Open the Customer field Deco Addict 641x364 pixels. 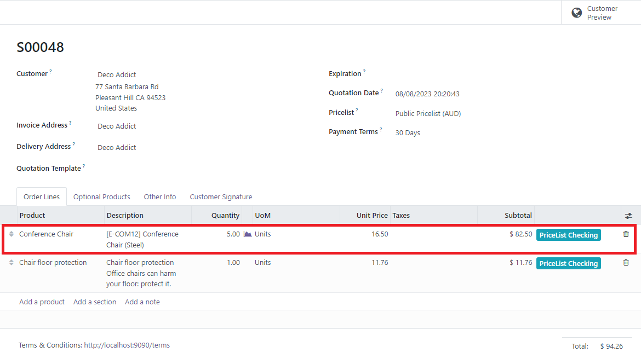[x=117, y=75]
